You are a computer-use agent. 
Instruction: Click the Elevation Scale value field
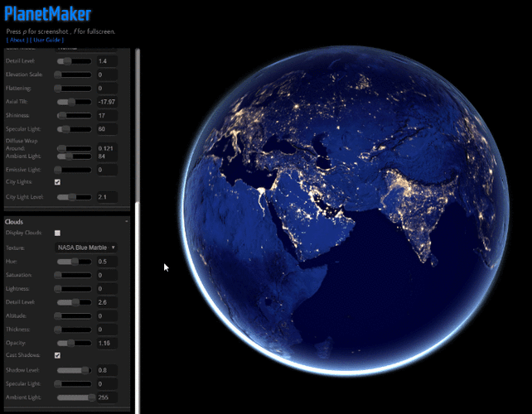click(x=107, y=75)
